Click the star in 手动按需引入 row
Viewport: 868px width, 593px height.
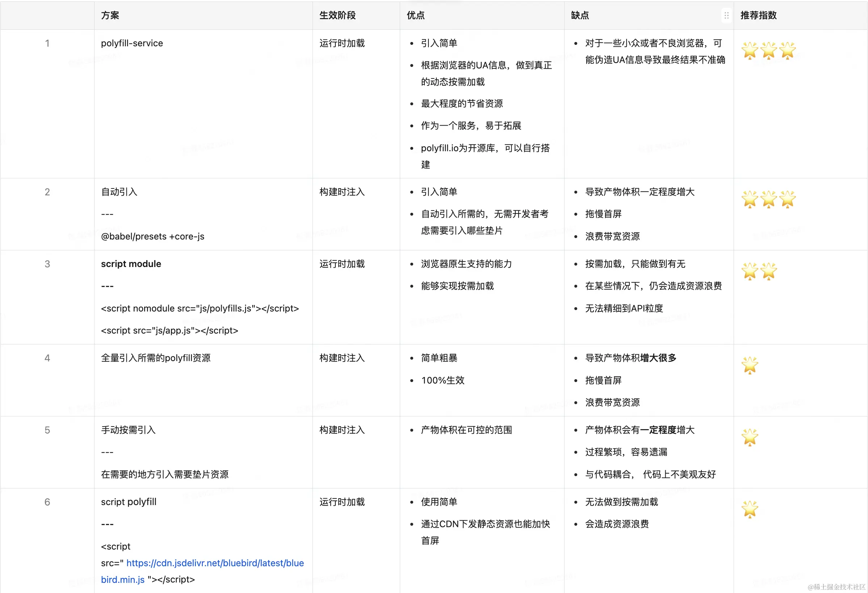pos(750,437)
